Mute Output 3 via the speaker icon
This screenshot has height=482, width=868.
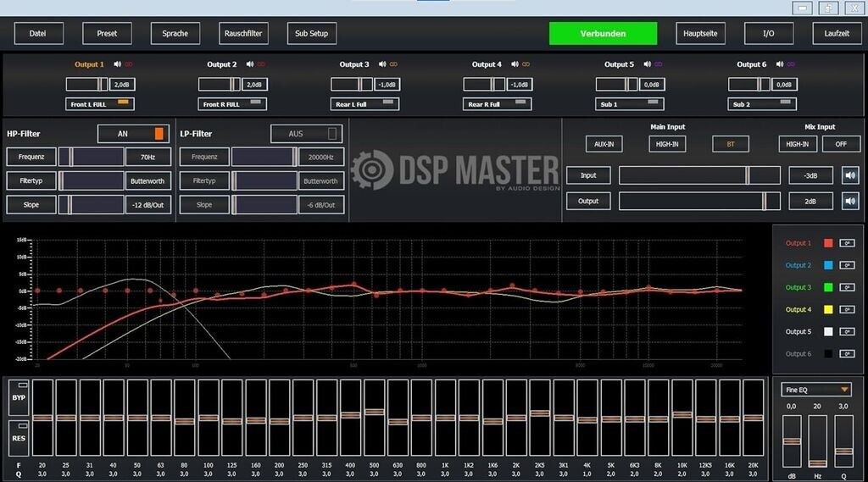[382, 64]
